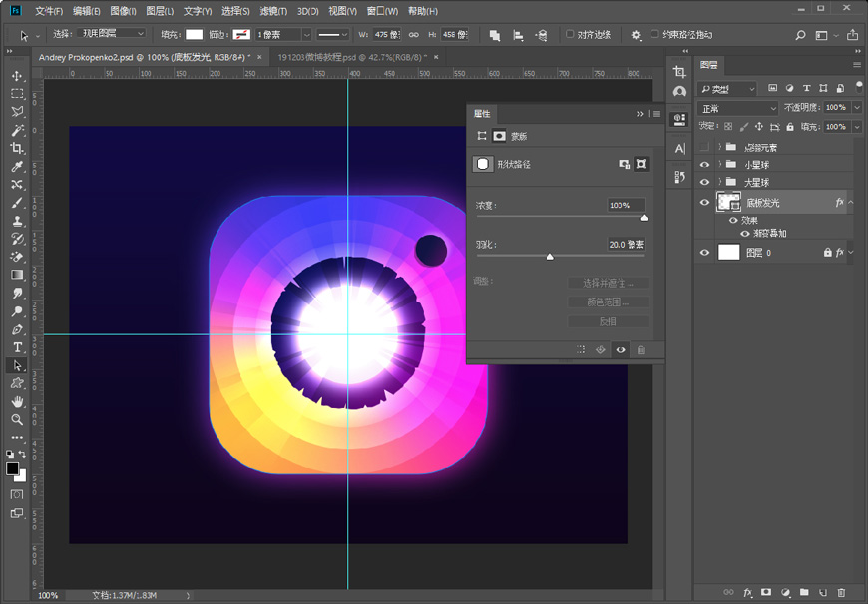Open the 类型 layer filter dropdown

click(x=727, y=88)
